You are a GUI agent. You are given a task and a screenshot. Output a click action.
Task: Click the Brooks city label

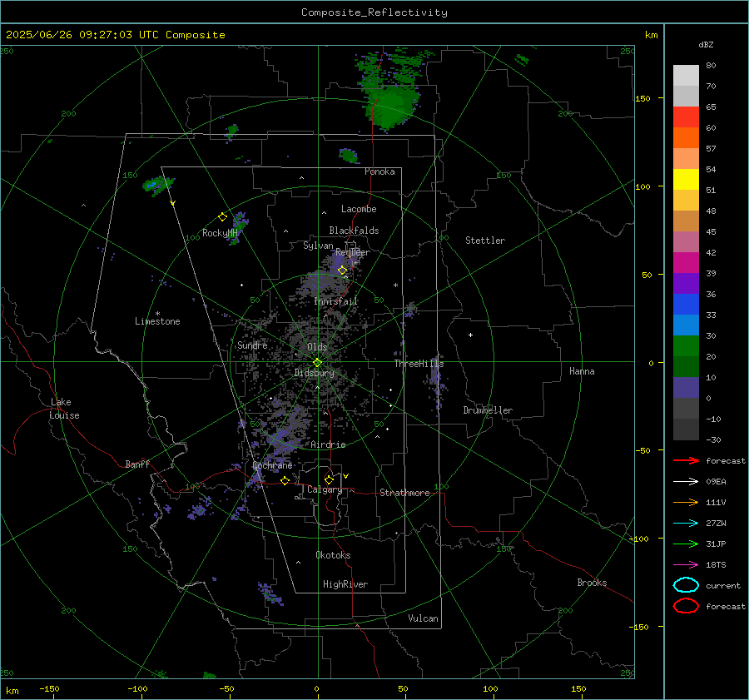pyautogui.click(x=592, y=583)
